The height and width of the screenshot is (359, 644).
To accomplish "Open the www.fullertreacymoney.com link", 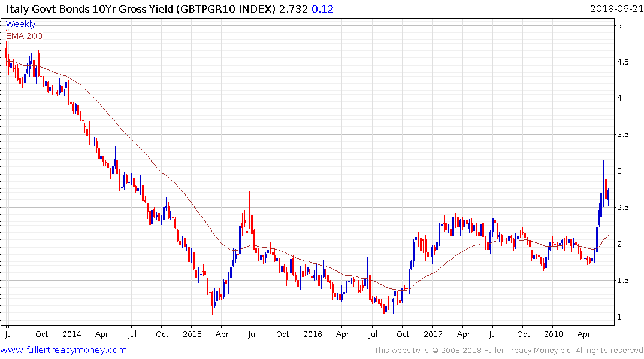I will pyautogui.click(x=64, y=350).
